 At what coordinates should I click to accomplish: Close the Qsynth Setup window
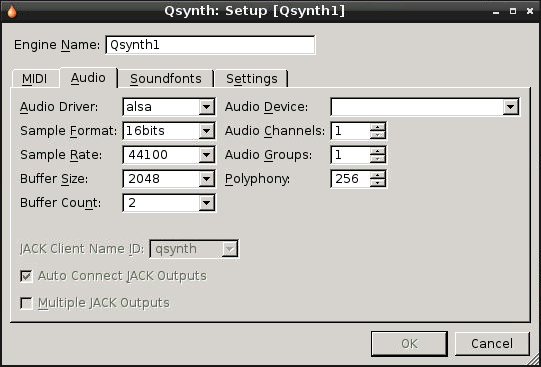point(530,11)
